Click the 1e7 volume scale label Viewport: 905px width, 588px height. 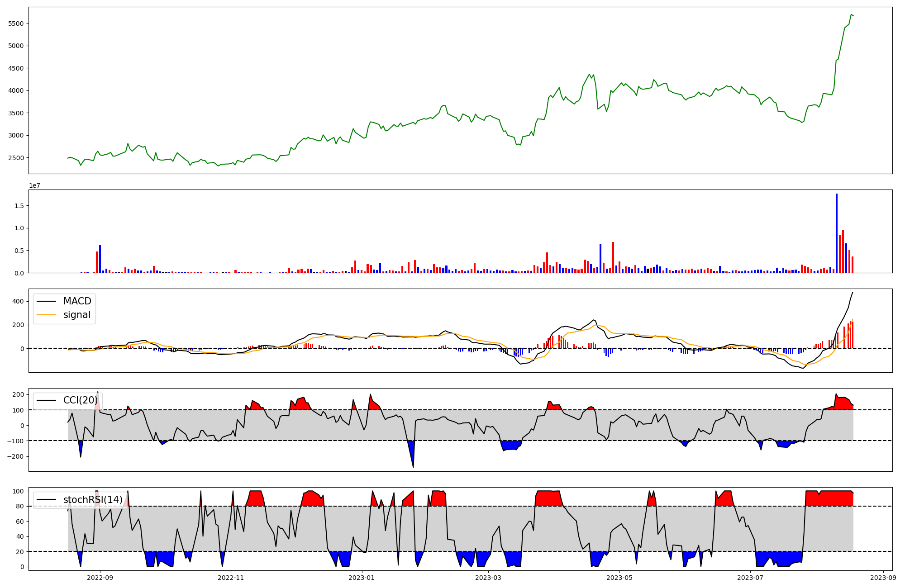point(35,185)
